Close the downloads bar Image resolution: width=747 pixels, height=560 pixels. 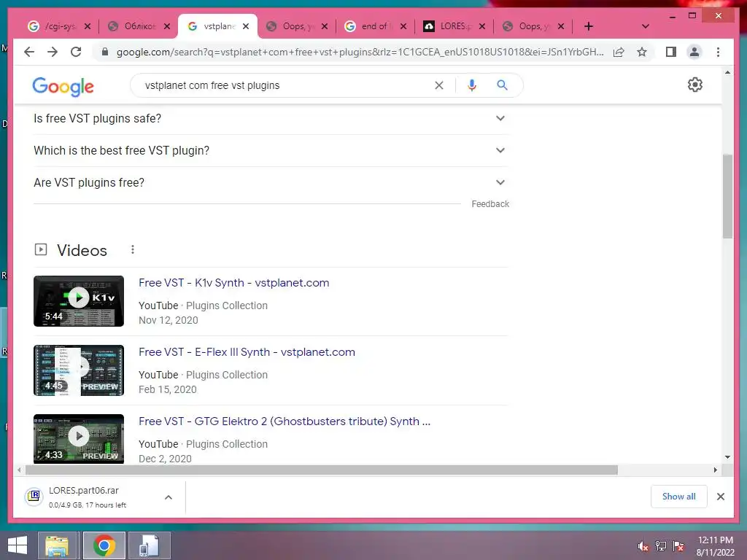pyautogui.click(x=720, y=497)
